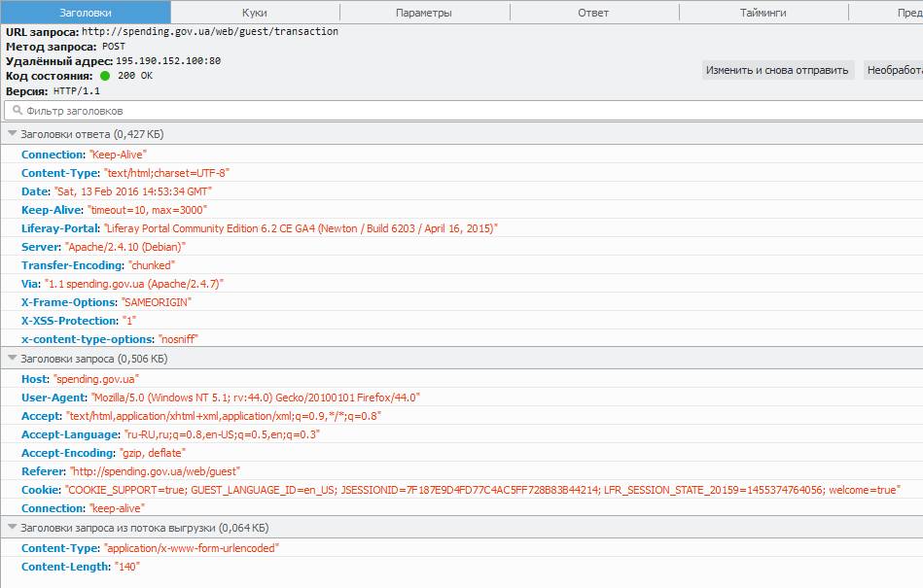Screen dimensions: 923x588
Task: Click the User-Agent header value
Action: click(x=256, y=398)
